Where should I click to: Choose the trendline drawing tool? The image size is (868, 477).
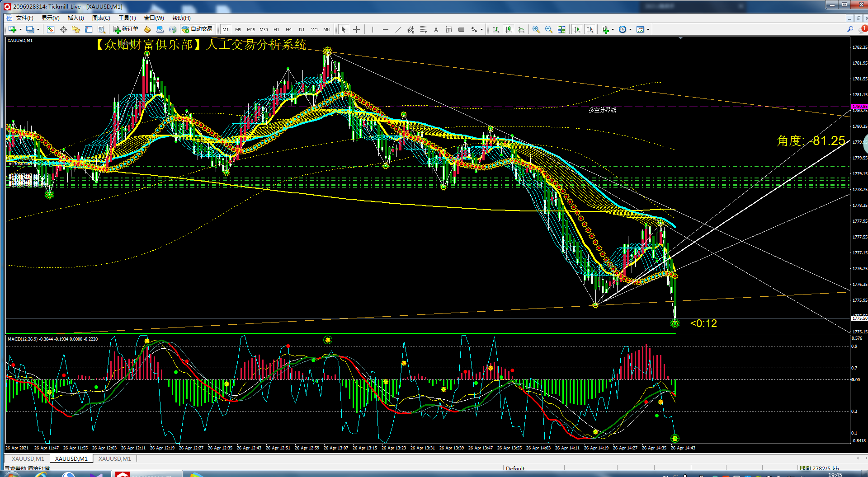click(x=398, y=29)
